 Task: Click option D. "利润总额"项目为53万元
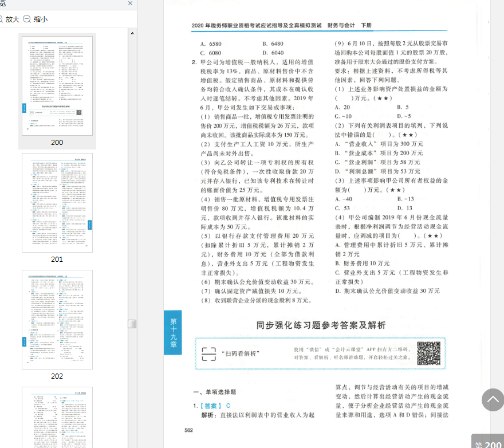click(377, 171)
